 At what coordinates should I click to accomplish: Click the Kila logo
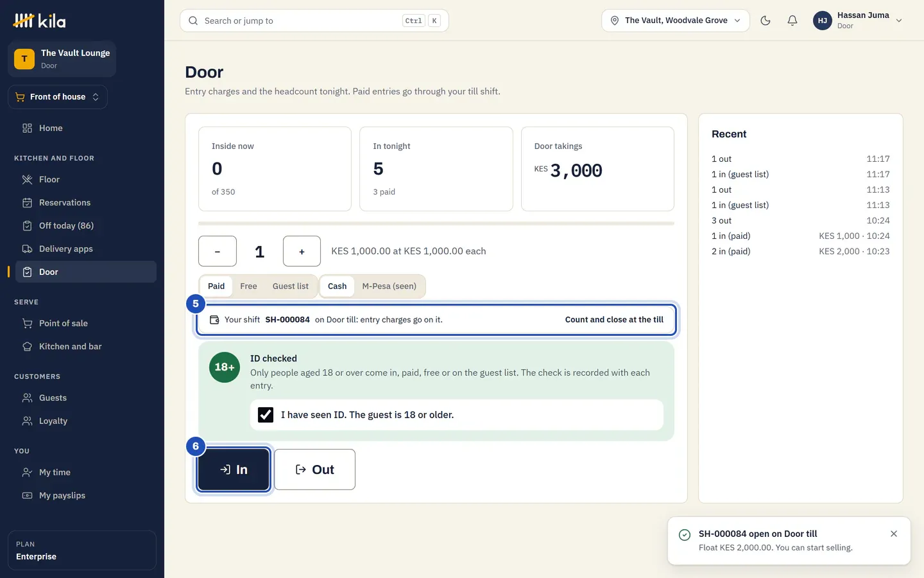pos(39,21)
